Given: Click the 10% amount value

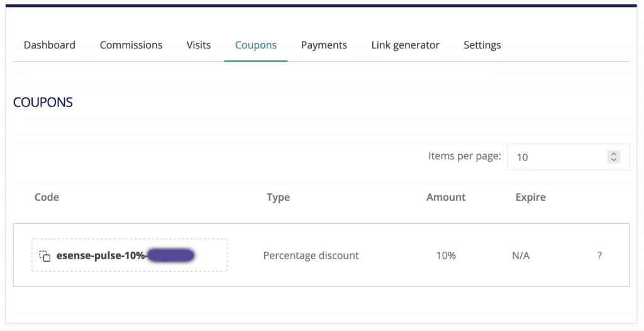Looking at the screenshot, I should 446,255.
